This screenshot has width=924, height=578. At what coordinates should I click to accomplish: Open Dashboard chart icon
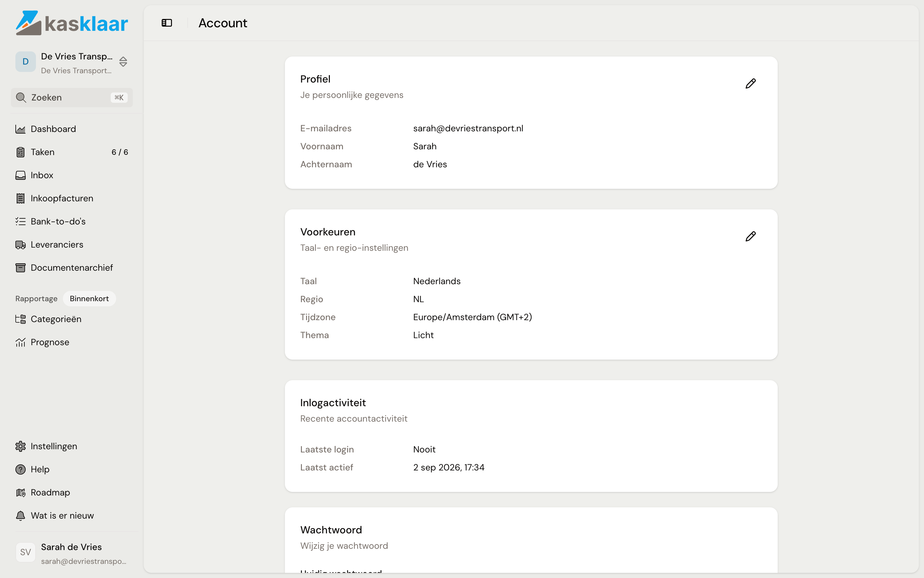pos(21,129)
